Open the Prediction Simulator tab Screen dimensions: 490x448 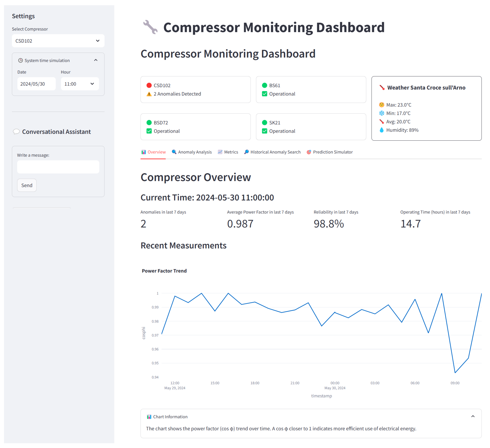(330, 152)
